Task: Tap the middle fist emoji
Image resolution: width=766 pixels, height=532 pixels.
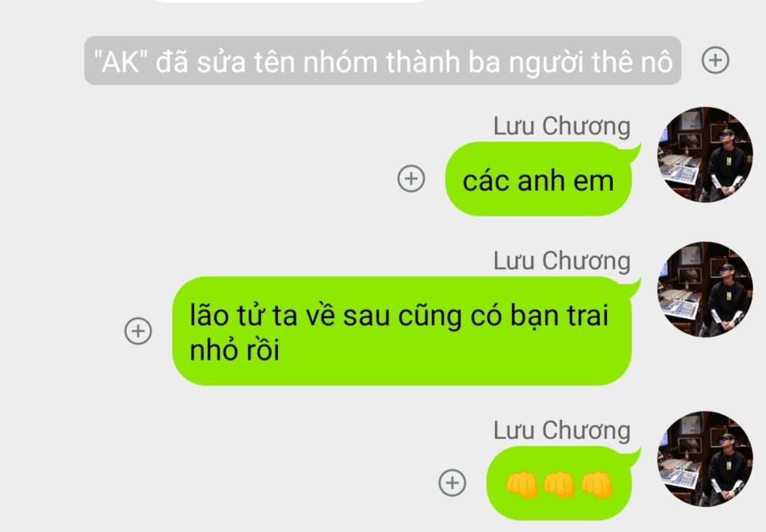Action: click(559, 484)
